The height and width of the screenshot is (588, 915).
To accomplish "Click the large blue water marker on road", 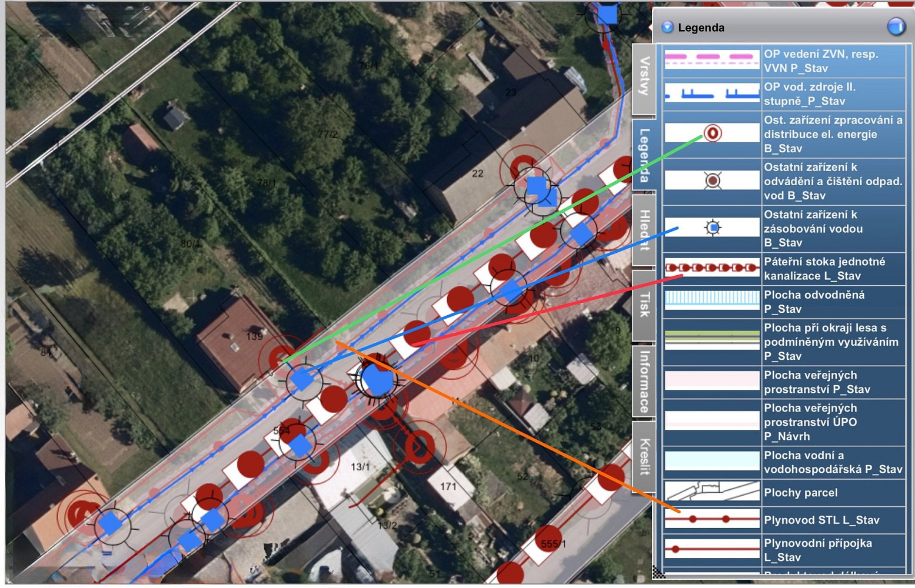I will (x=377, y=380).
